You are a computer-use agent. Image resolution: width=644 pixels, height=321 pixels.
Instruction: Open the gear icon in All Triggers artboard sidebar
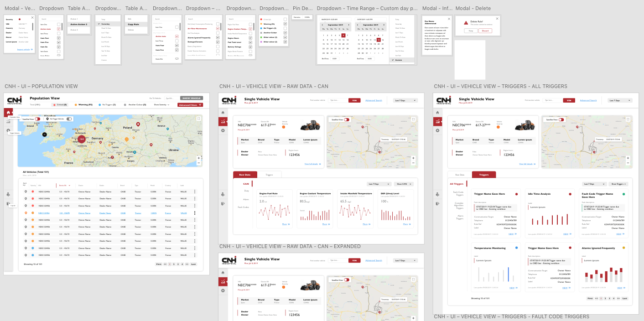(437, 130)
